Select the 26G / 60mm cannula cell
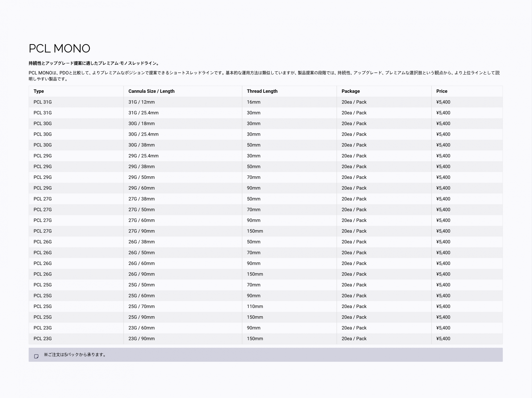 [x=183, y=263]
